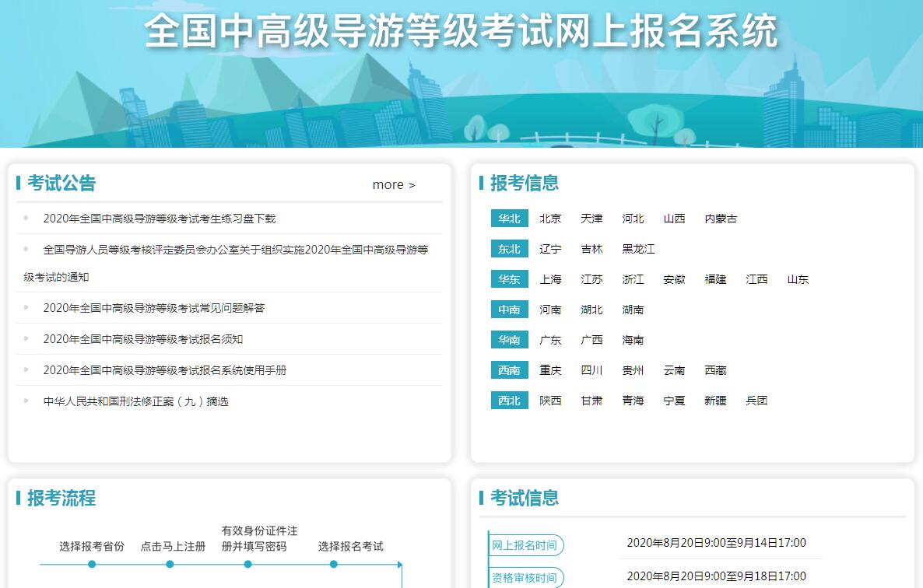923x588 pixels.
Task: Select 湖南 under 中南 region
Action: point(633,310)
